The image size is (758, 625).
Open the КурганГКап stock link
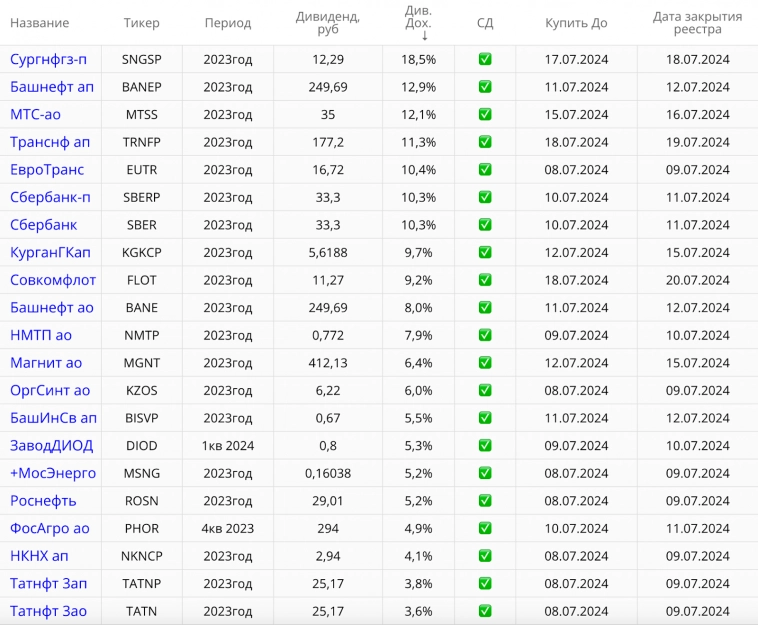pos(50,252)
